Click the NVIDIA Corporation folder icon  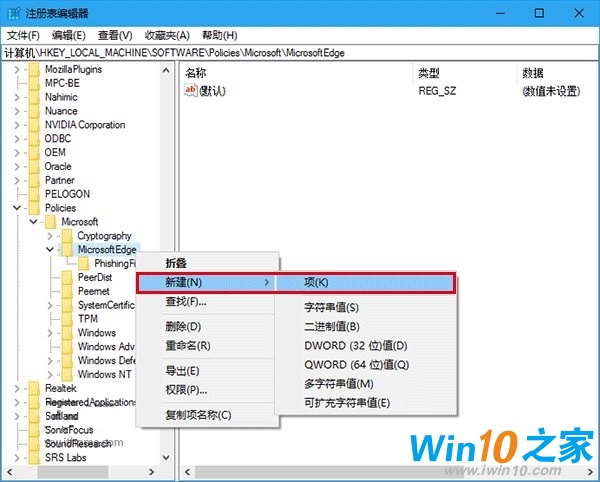[x=36, y=125]
